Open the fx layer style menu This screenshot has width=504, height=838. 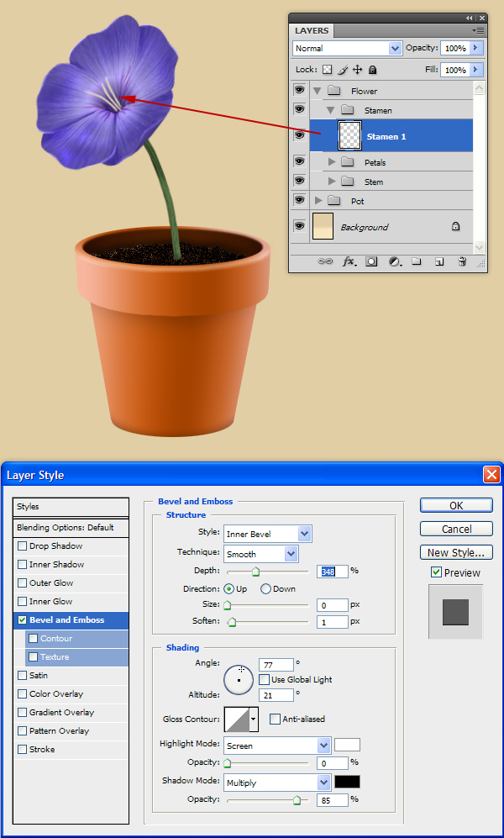tap(349, 261)
